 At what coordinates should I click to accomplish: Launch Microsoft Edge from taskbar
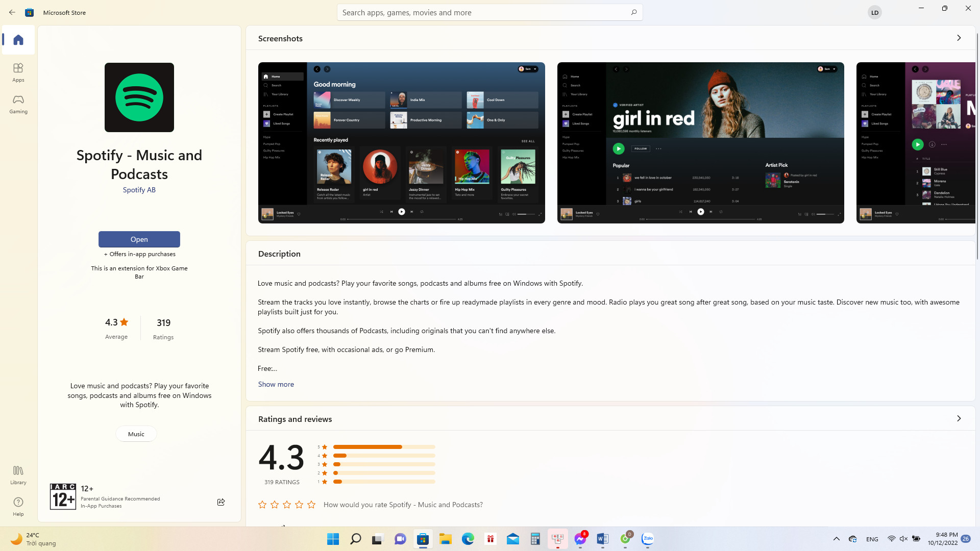pyautogui.click(x=468, y=539)
